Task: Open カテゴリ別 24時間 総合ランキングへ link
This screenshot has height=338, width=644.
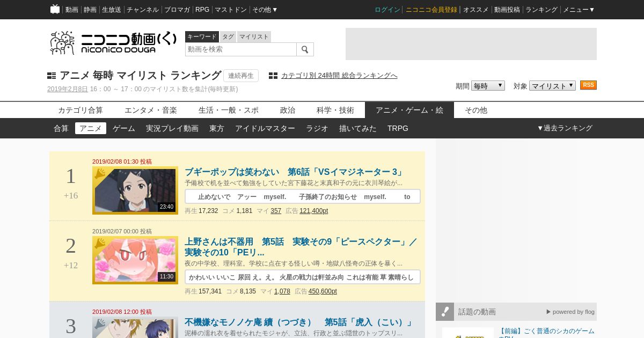Action: point(339,76)
